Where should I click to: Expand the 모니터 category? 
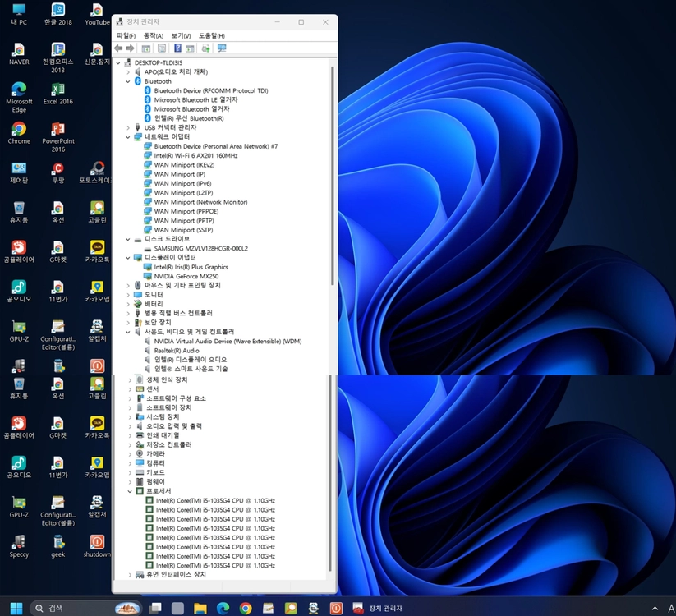pos(128,295)
